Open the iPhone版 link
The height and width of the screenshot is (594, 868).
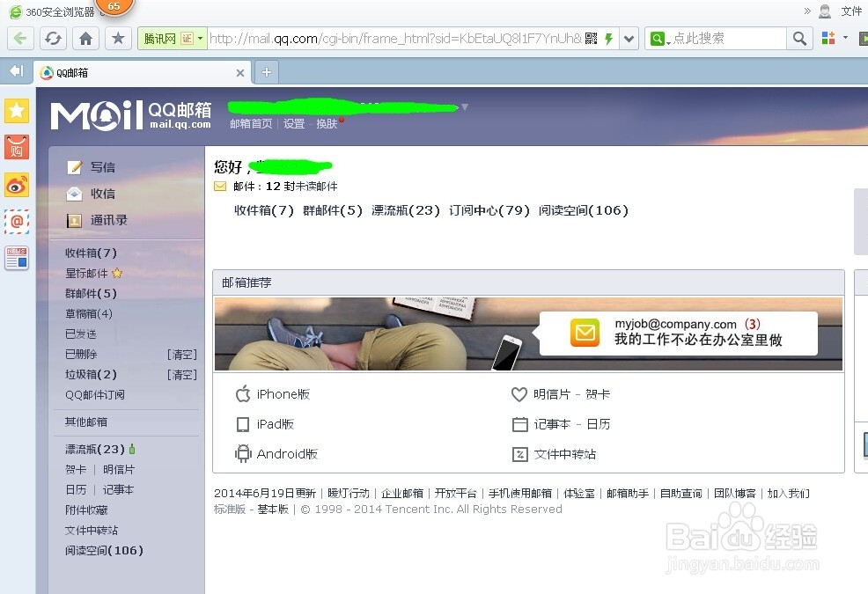pyautogui.click(x=273, y=394)
